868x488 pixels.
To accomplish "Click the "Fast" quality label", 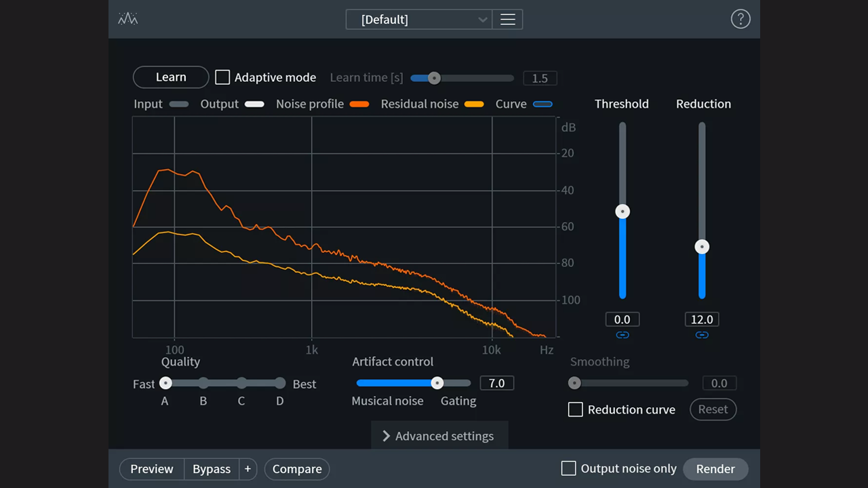I will pyautogui.click(x=144, y=384).
